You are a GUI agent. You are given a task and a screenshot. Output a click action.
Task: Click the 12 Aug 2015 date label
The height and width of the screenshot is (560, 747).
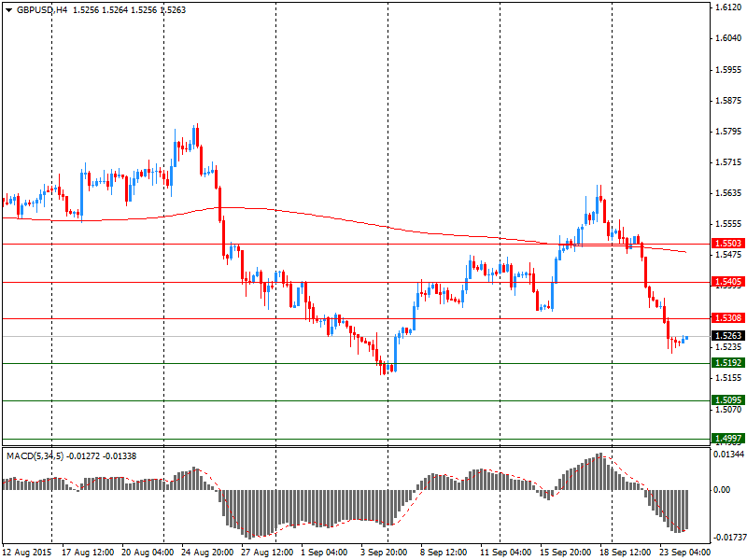click(28, 553)
